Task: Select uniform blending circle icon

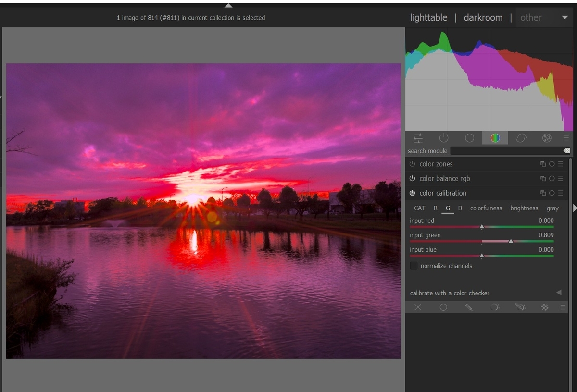Action: click(x=443, y=307)
